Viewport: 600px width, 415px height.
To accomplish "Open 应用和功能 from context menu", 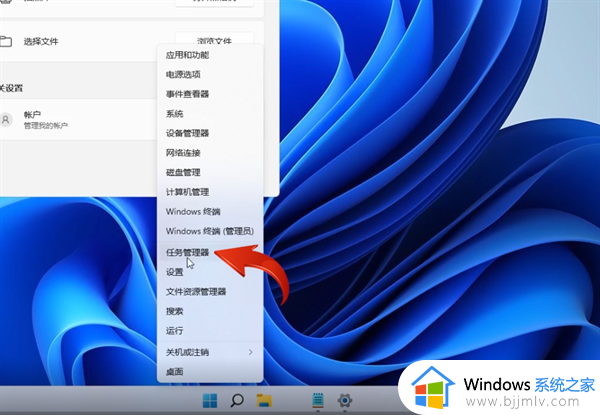I will [x=210, y=55].
